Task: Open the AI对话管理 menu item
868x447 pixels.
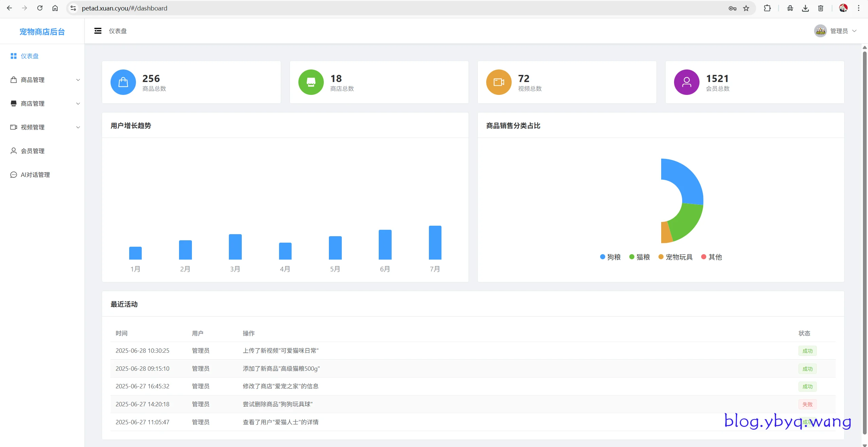Action: pos(35,175)
